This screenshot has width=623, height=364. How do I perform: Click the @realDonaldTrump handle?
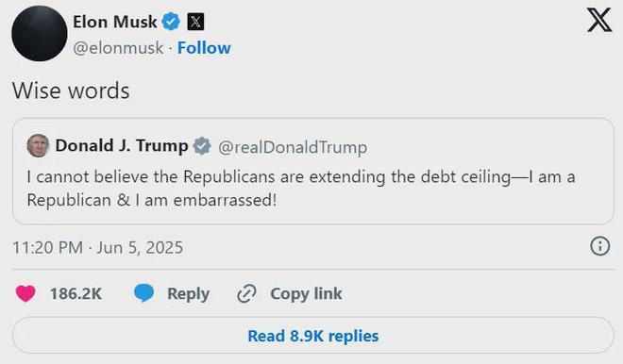click(293, 147)
